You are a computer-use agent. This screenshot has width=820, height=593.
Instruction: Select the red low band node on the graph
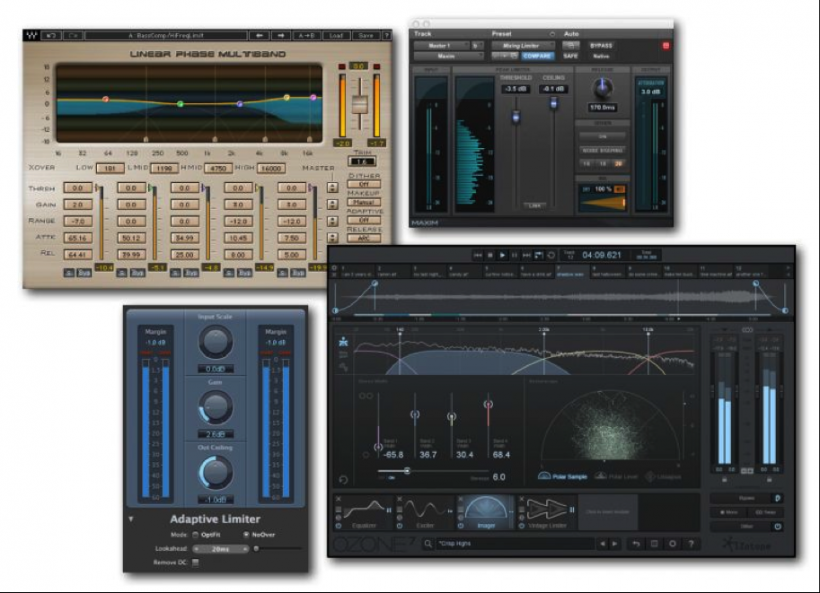coord(106,99)
